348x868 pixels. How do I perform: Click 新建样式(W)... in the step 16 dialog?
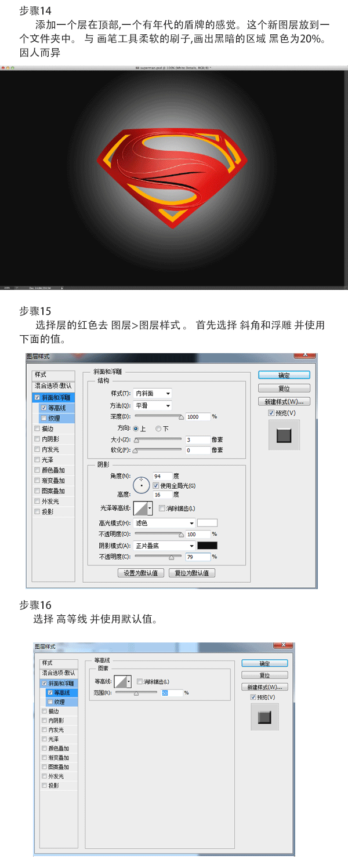[265, 687]
